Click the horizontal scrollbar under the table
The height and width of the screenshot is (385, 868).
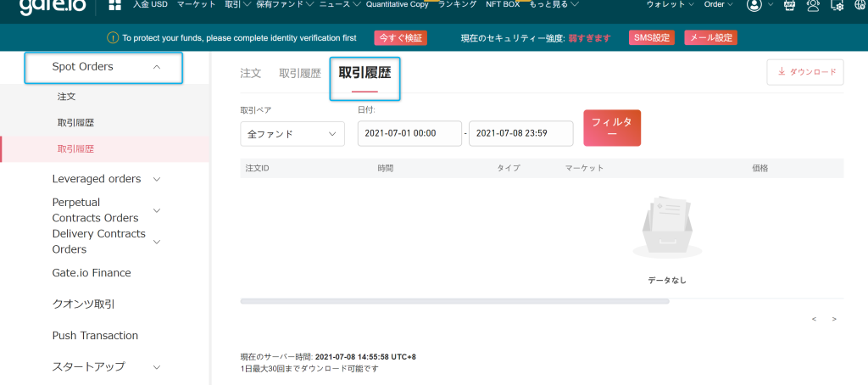[454, 301]
